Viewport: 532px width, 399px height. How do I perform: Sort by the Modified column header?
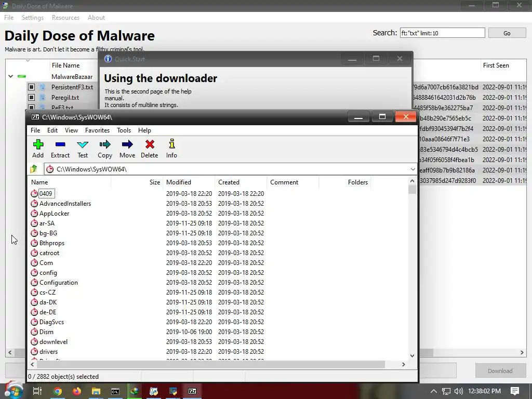pyautogui.click(x=189, y=182)
